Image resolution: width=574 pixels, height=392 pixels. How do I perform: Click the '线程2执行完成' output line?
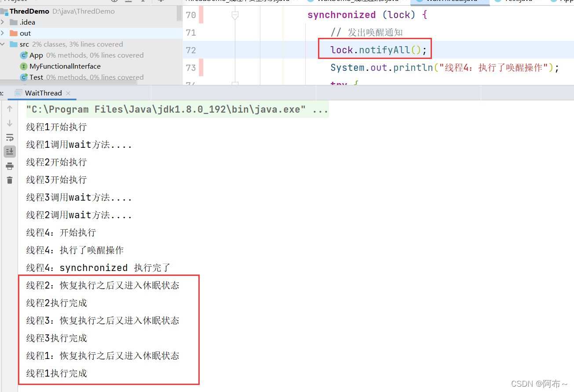[56, 303]
